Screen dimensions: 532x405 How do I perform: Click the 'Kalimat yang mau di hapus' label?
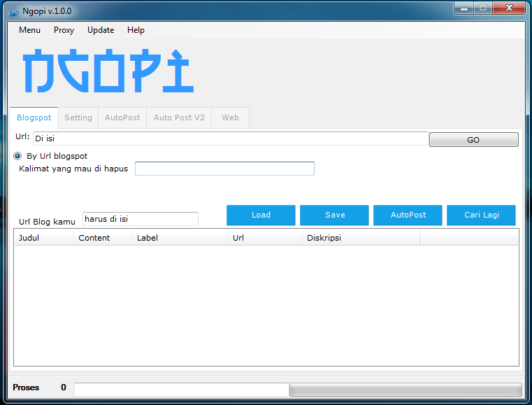73,169
